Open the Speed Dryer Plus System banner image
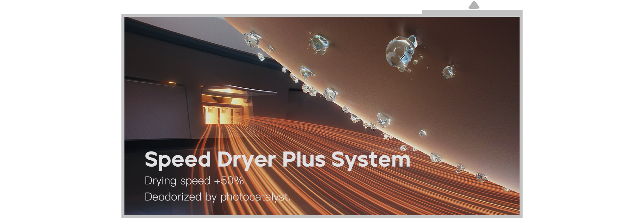 322,116
